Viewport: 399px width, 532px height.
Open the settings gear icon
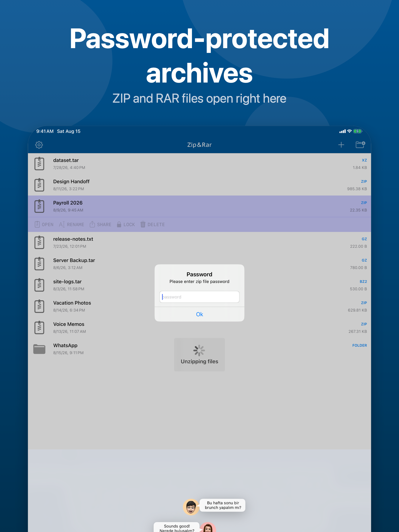coord(39,145)
